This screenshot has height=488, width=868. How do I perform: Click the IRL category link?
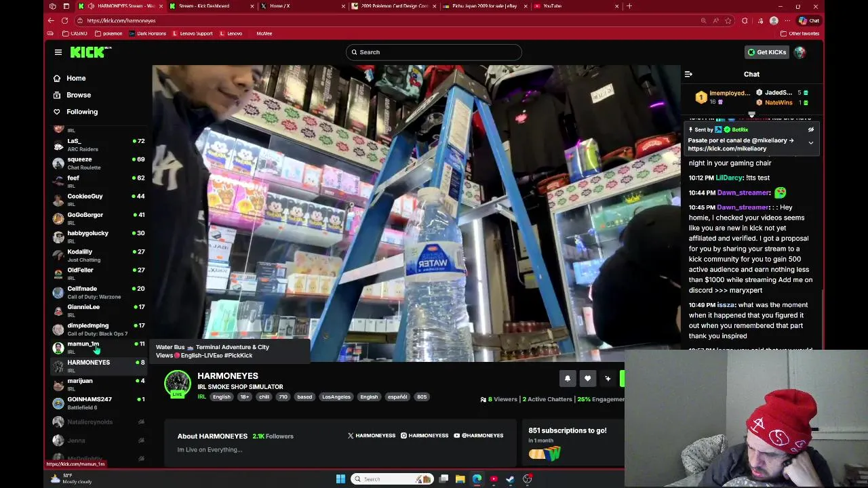(x=201, y=397)
